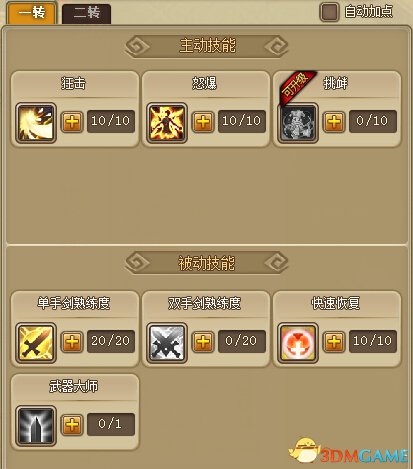Click the plus button for 狂击
Screen dimensions: 413x469
(72, 122)
